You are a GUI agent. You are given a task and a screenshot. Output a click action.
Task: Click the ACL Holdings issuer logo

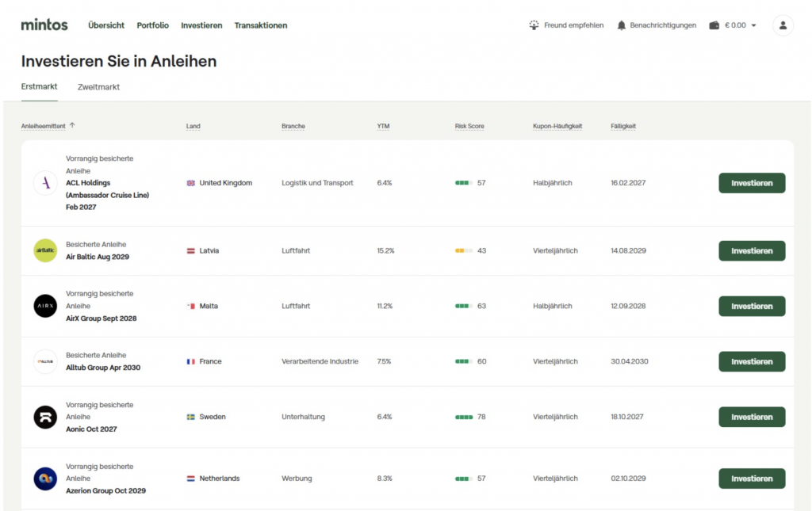point(45,182)
